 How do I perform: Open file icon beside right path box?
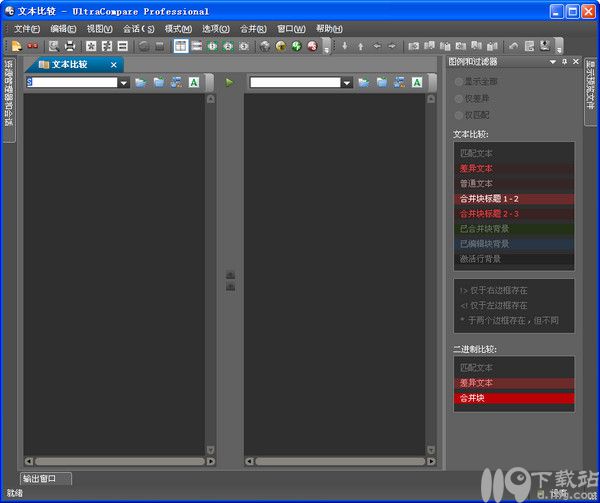click(364, 82)
